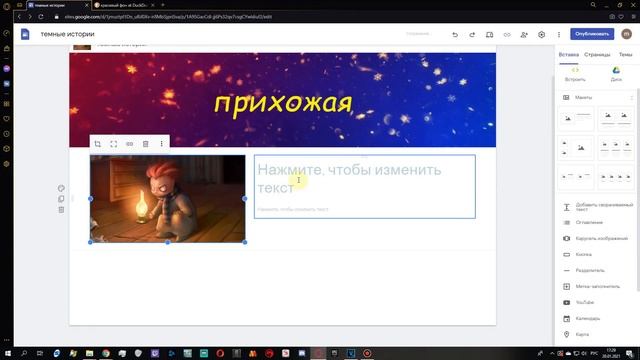Click the blue Опубликовать button

(592, 34)
